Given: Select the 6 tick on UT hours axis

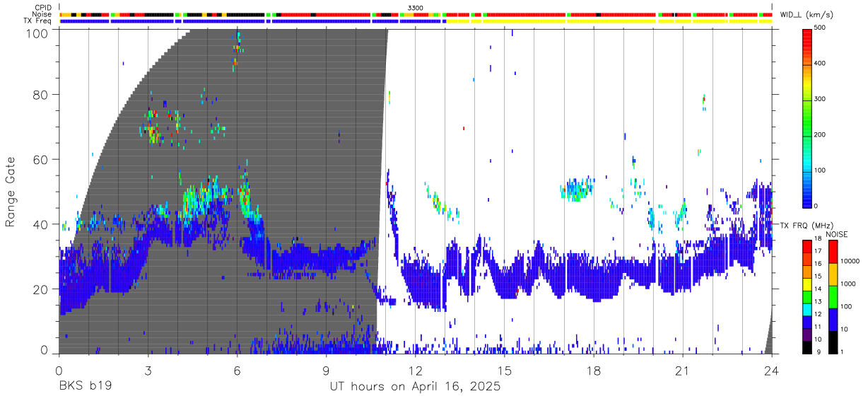Looking at the screenshot, I should pyautogui.click(x=237, y=370).
